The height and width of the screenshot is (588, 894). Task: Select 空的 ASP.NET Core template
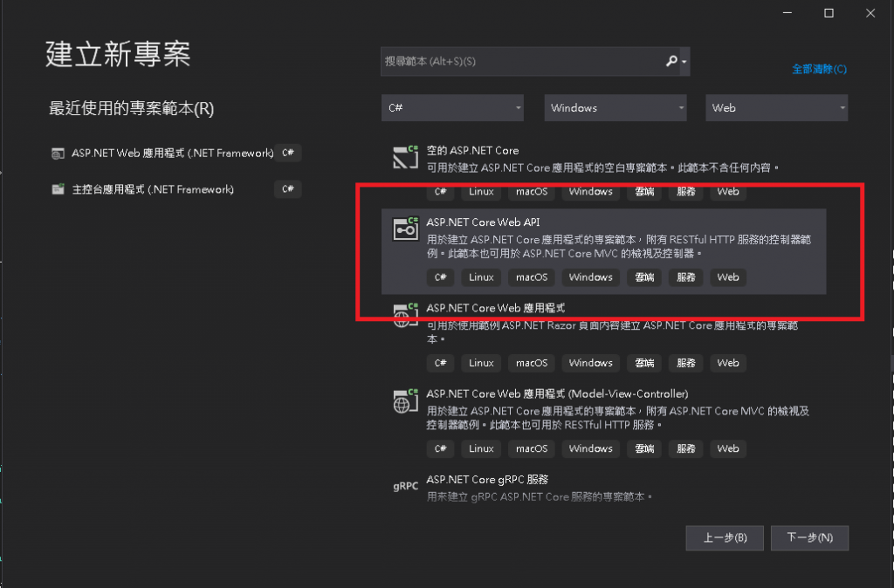pos(472,150)
